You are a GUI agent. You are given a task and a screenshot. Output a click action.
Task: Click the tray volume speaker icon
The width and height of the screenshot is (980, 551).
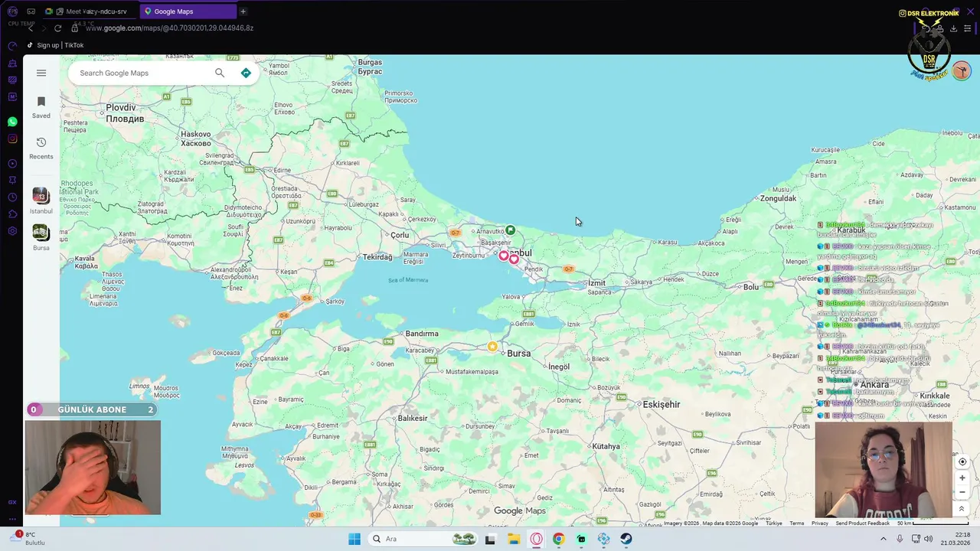click(x=928, y=539)
